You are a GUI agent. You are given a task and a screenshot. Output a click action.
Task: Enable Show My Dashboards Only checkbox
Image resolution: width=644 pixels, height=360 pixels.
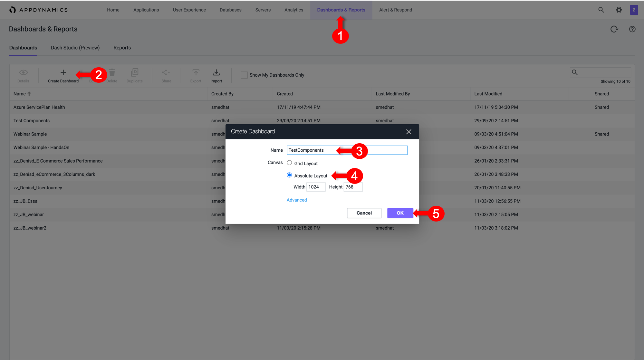coord(244,75)
